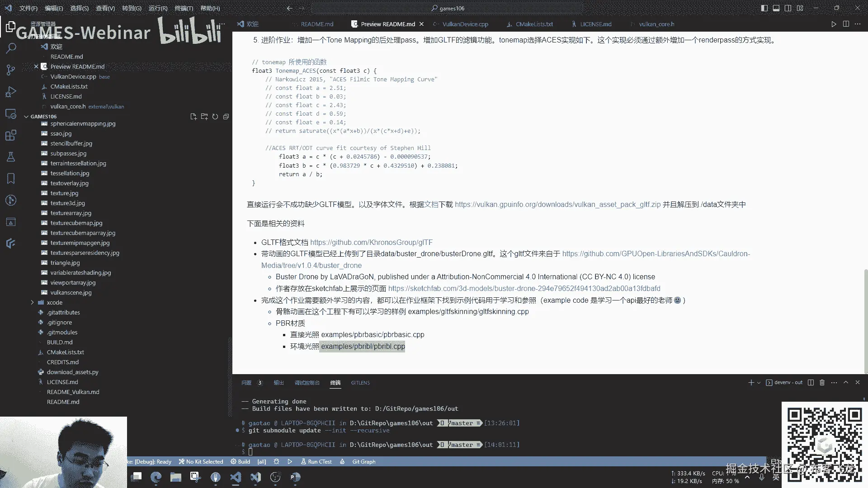Click New File icon in GAMES106 header
Screen dimensions: 868x488
click(193, 117)
